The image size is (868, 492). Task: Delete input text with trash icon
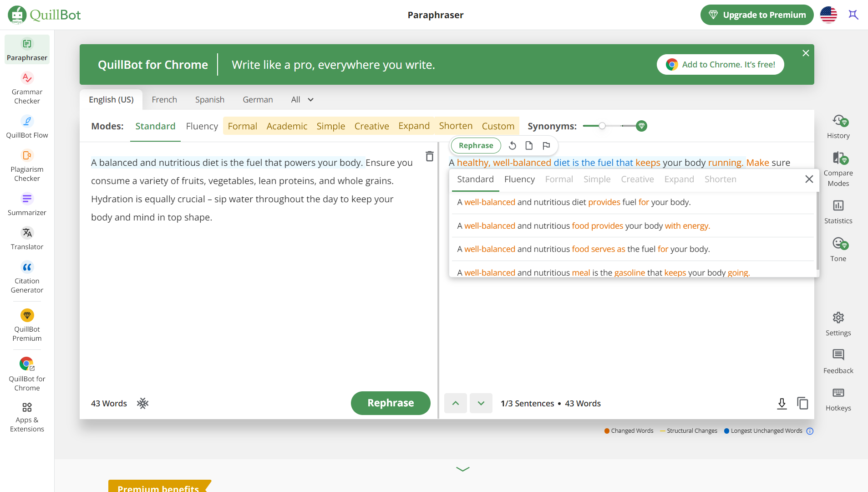click(429, 156)
